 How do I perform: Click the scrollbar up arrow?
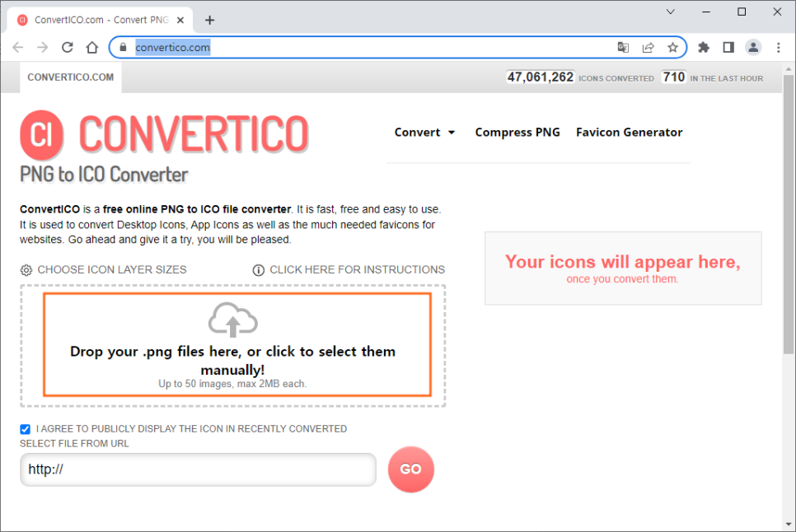click(x=789, y=68)
